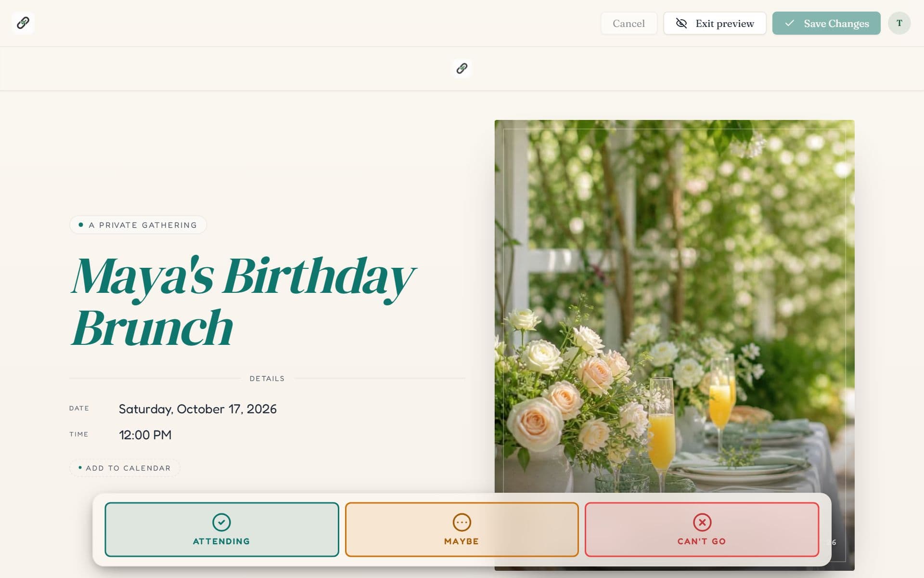RSVP as Attending
The image size is (924, 578).
[x=222, y=530]
